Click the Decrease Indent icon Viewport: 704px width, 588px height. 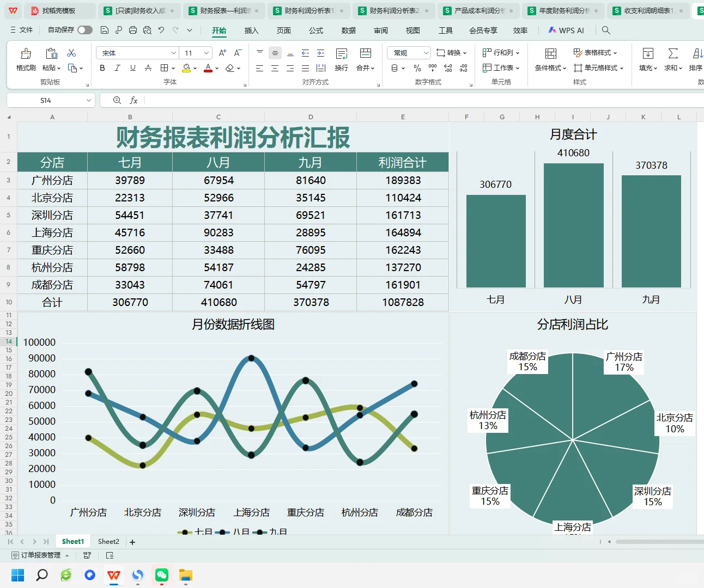coord(306,53)
